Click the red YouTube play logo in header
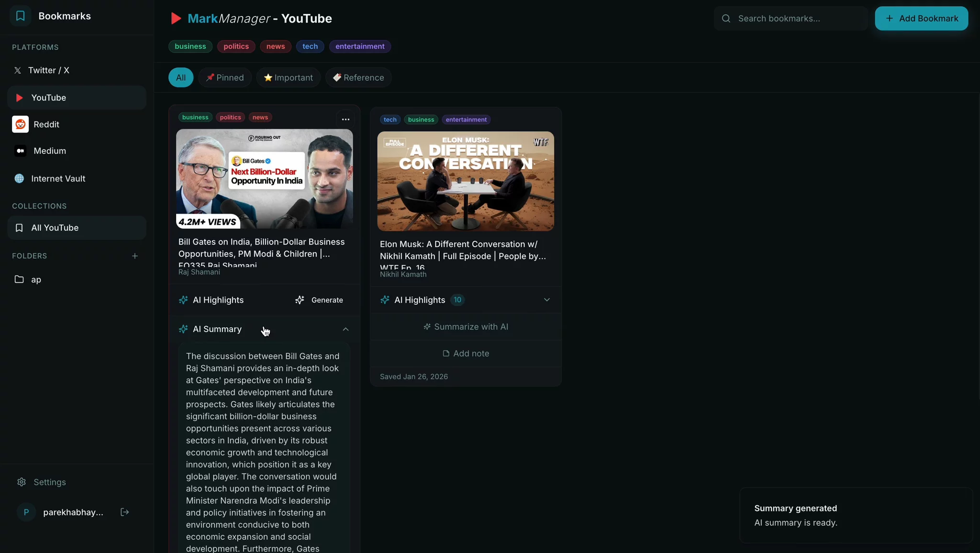 176,18
